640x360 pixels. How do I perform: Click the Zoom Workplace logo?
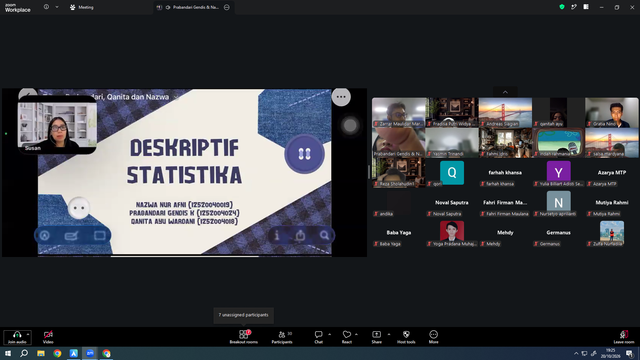click(18, 8)
